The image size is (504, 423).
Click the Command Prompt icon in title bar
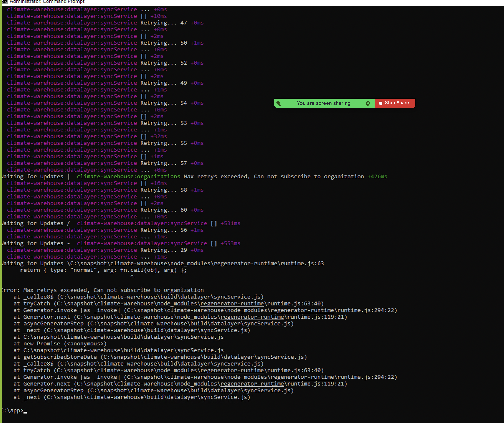(x=4, y=2)
